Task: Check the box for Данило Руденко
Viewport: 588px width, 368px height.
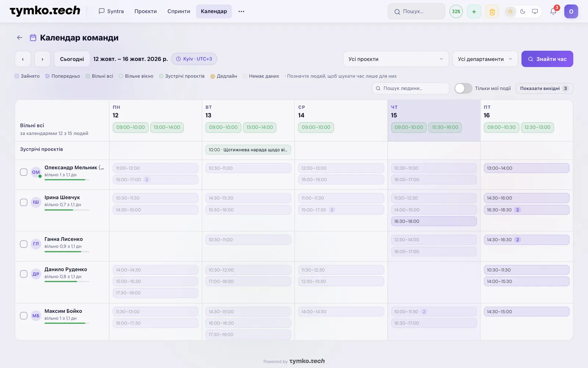Action: point(24,274)
